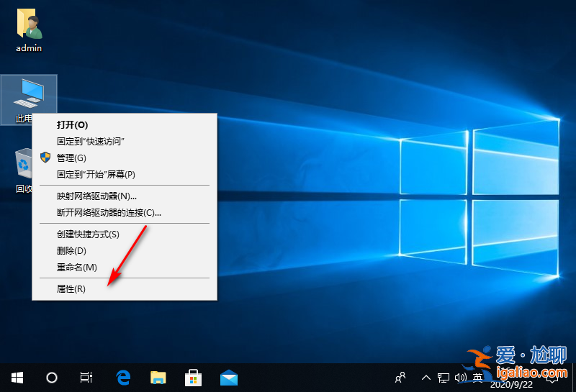Open 属性(R) from the context menu
This screenshot has width=576, height=392.
[x=125, y=289]
